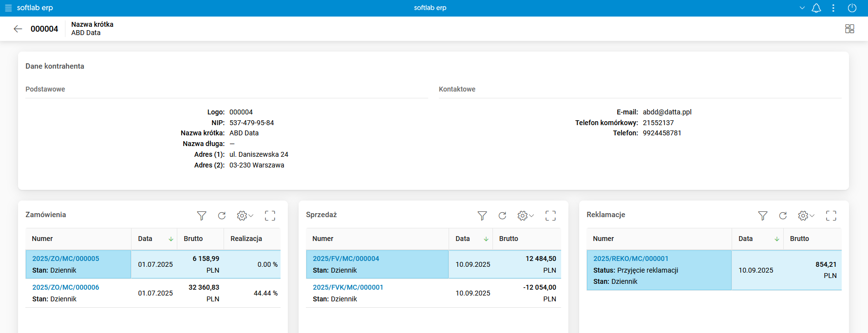
Task: Click Brutto header in Sprzedaż
Action: pyautogui.click(x=527, y=239)
